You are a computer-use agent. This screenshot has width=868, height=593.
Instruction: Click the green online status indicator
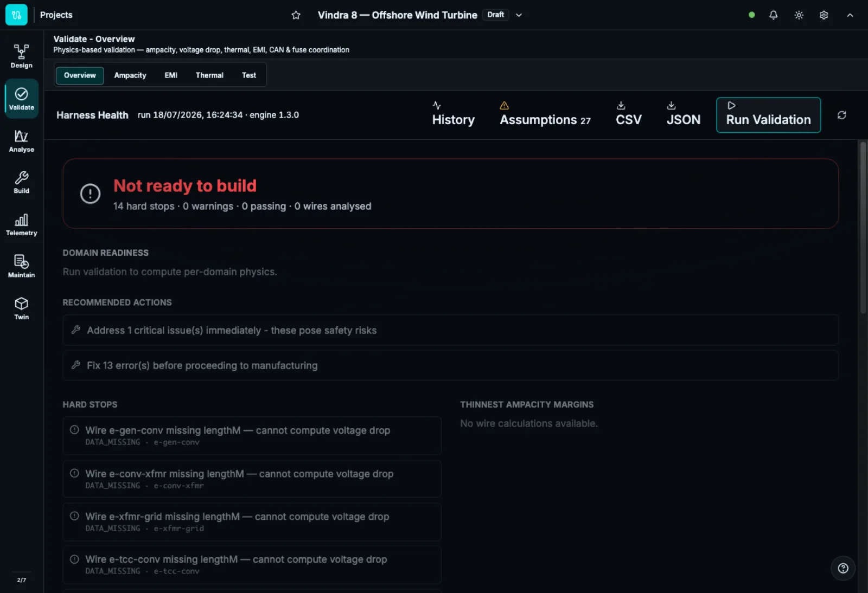tap(751, 15)
